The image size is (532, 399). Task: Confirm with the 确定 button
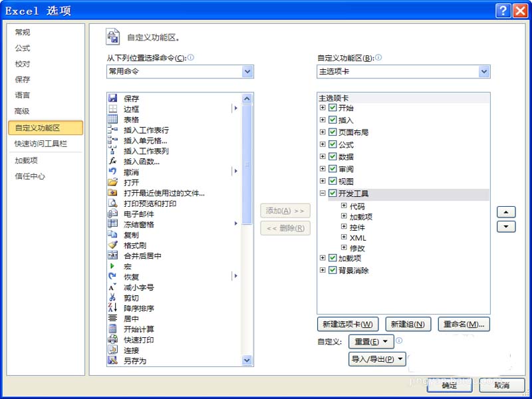pos(450,386)
